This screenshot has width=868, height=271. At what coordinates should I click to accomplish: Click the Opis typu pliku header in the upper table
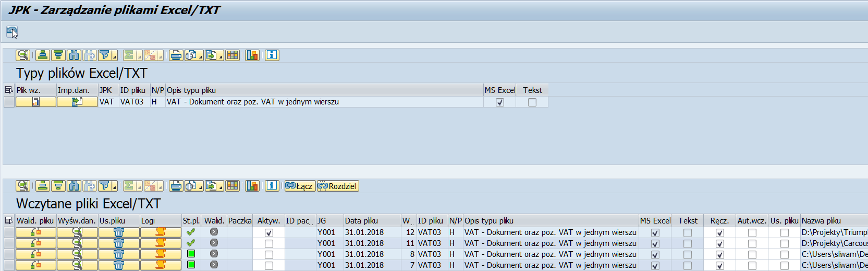click(191, 90)
